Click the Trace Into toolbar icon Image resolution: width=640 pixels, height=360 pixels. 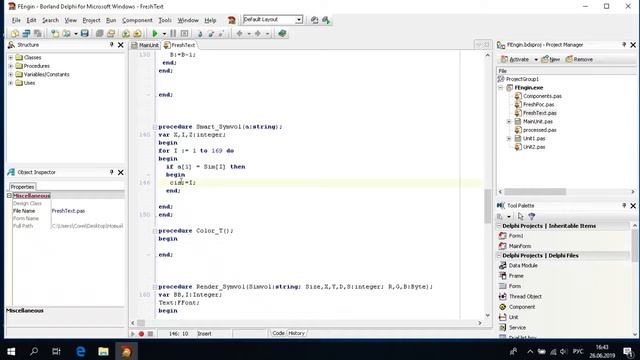(200, 33)
